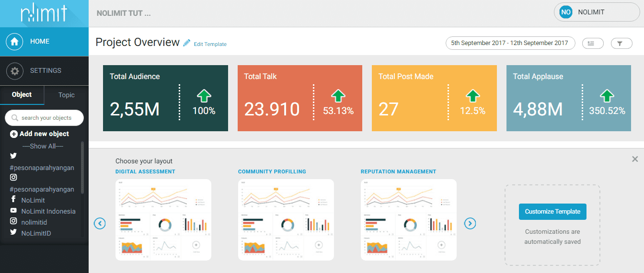Open the date range picker
This screenshot has height=273, width=644.
tap(510, 43)
